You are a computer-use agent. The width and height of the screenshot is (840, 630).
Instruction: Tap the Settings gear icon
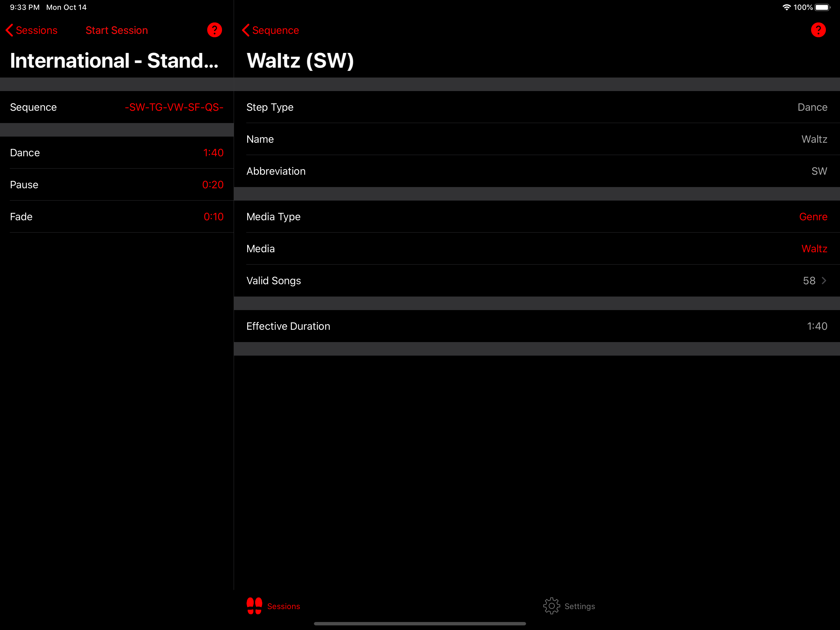[x=551, y=606]
